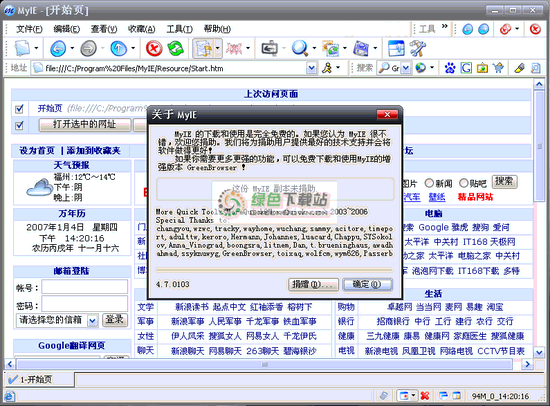550x406 pixels.
Task: Open the 帮助(H) menu
Action: point(217,29)
